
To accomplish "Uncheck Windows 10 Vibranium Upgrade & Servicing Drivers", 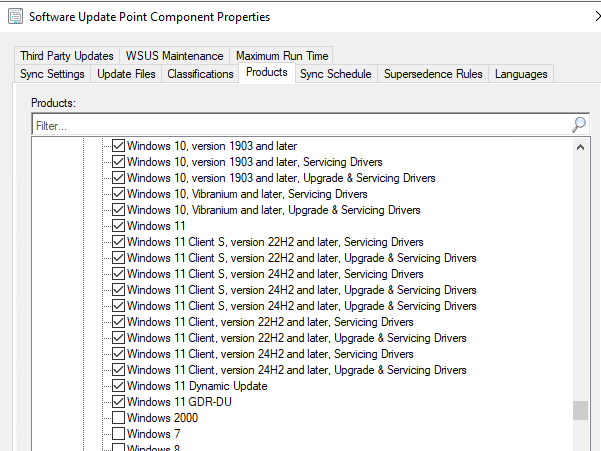I will coord(118,210).
